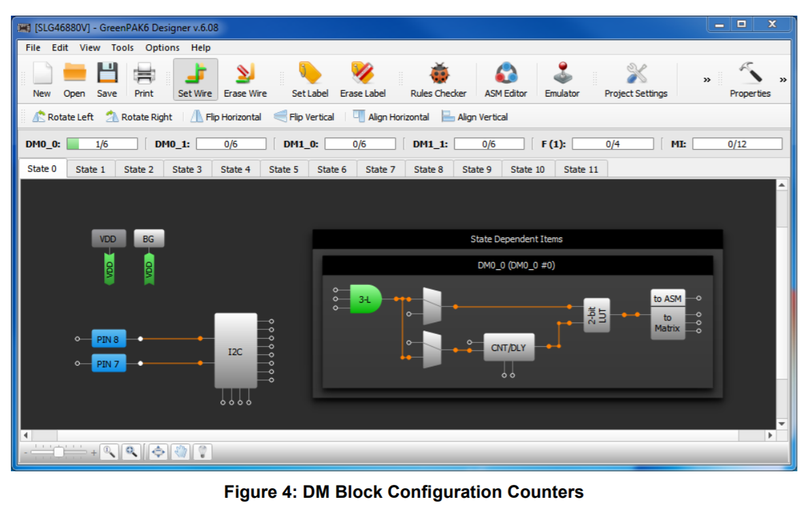Choose the Erase Label tool
This screenshot has height=508, width=812.
pos(363,79)
